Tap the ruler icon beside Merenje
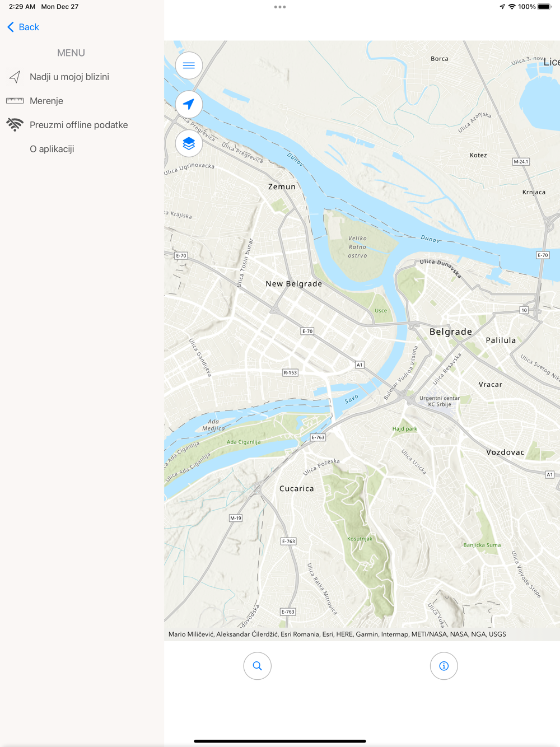The height and width of the screenshot is (747, 560). pos(15,101)
